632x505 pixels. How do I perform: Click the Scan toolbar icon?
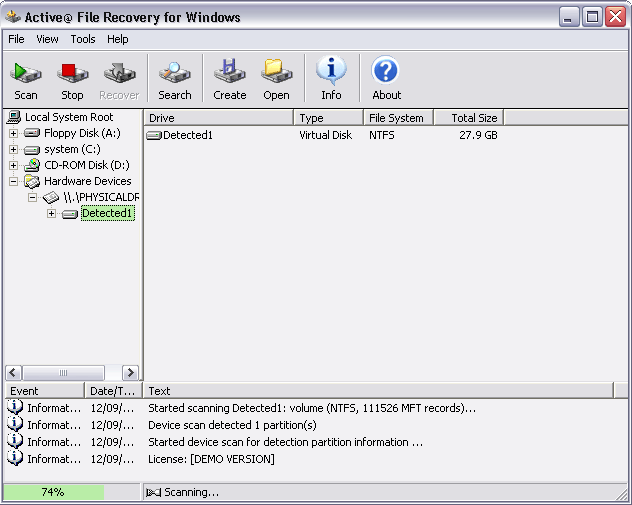26,79
